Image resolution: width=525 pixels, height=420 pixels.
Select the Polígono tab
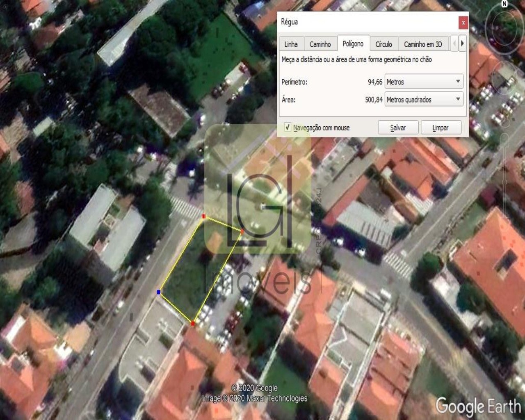(353, 43)
